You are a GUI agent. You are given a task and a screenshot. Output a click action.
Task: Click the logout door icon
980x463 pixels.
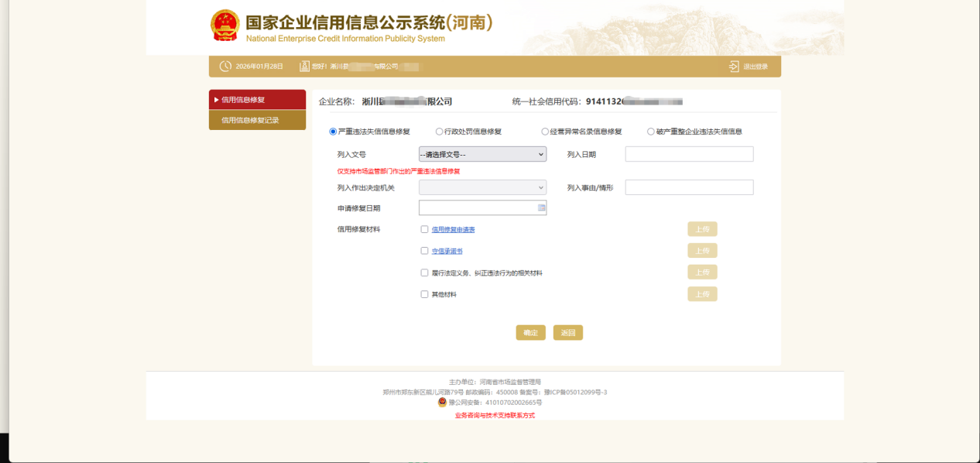734,67
